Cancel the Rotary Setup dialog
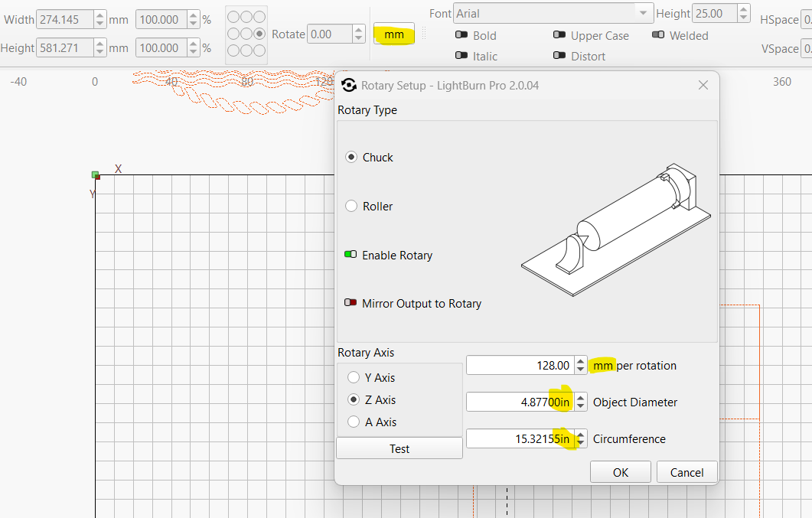 686,472
